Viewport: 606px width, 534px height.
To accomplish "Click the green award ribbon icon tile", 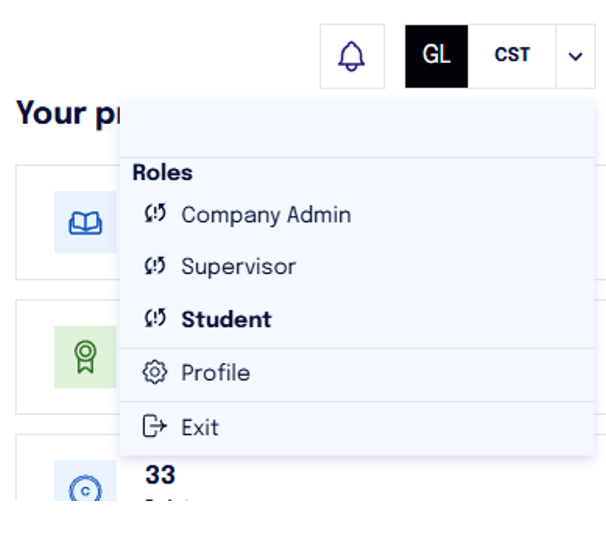I will click(85, 357).
